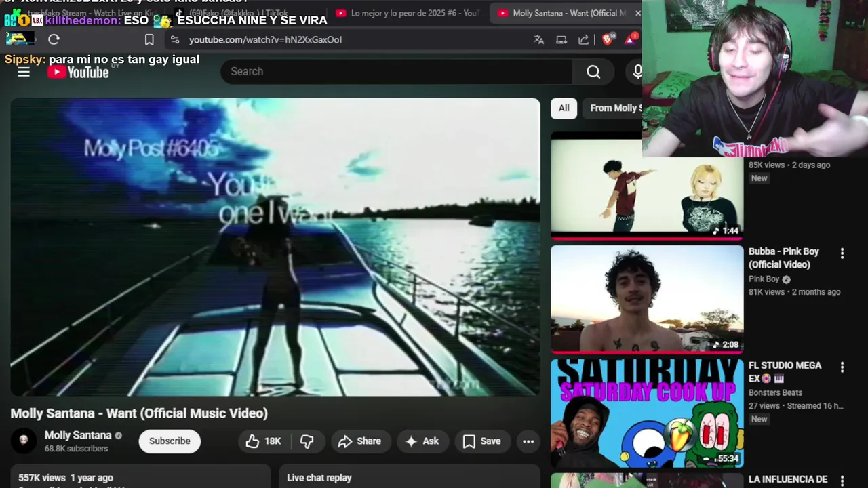868x488 pixels.
Task: Open the Bubba Pink Boy 2:08 thumbnail
Action: click(647, 299)
